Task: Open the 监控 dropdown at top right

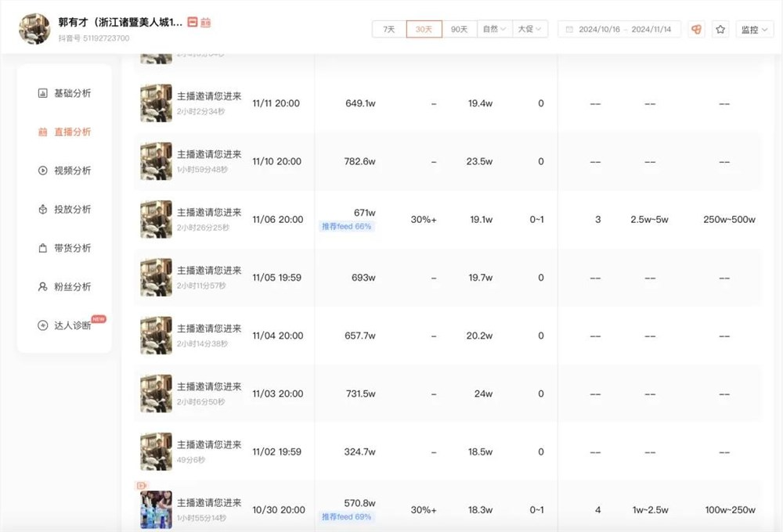Action: 752,28
